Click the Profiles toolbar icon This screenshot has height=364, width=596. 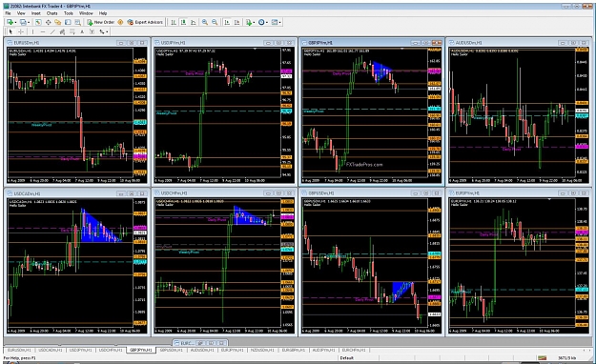23,22
